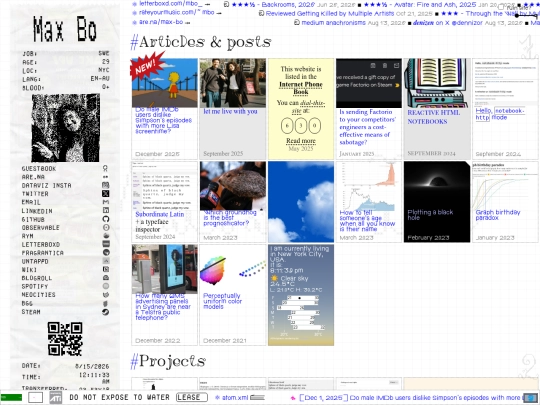Click the Letterboxd icon in sidebar
This screenshot has height=405, width=540.
click(105, 244)
